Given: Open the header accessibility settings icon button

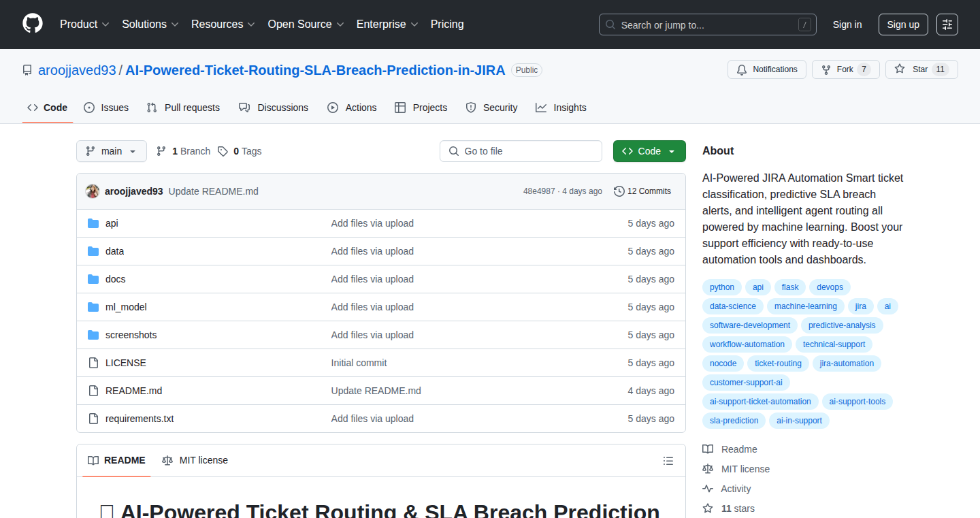Looking at the screenshot, I should pos(947,25).
